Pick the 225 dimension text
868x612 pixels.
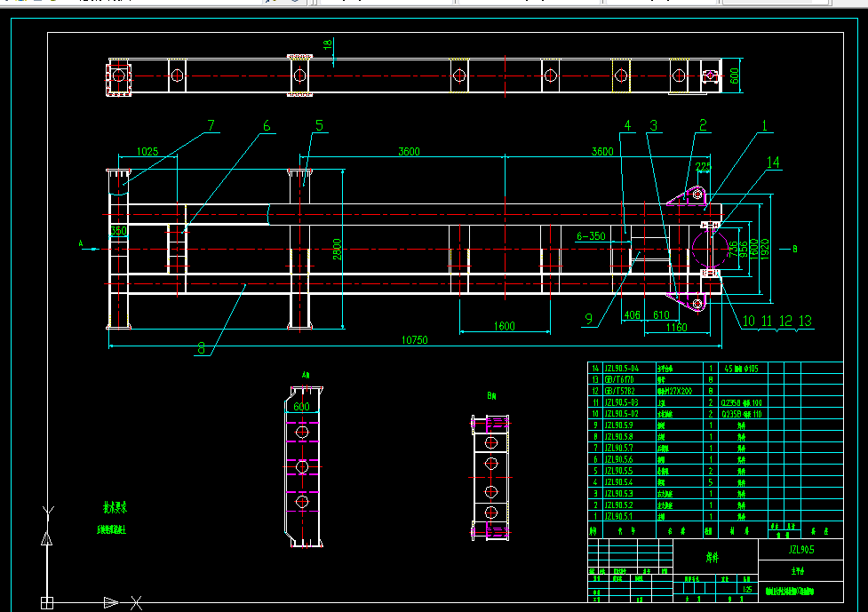tap(703, 166)
